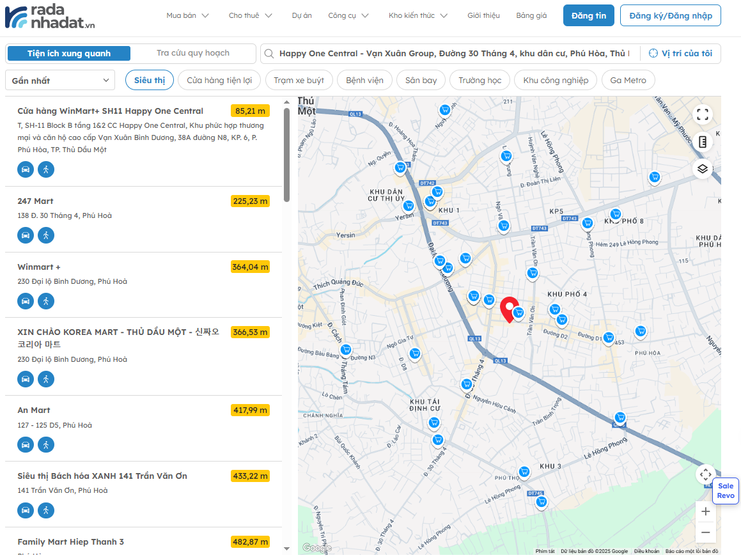
Task: Select the Sân bay filter chip
Action: point(421,81)
